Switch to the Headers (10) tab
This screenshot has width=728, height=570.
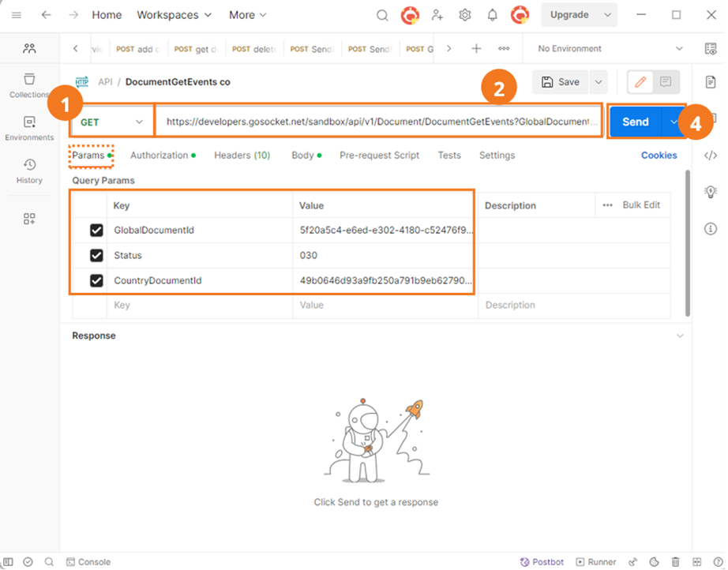pos(242,156)
